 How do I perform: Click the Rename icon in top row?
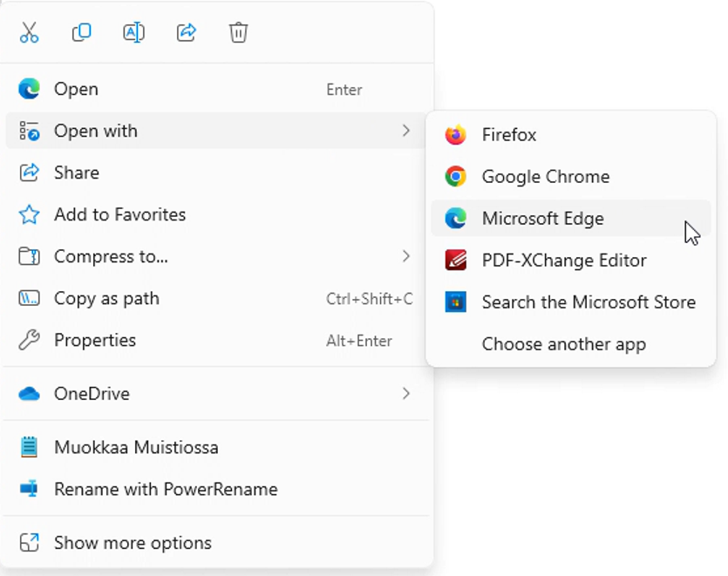click(x=133, y=32)
